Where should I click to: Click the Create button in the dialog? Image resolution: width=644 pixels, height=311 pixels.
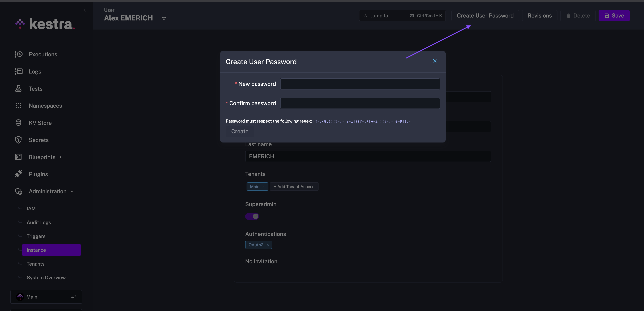[239, 131]
